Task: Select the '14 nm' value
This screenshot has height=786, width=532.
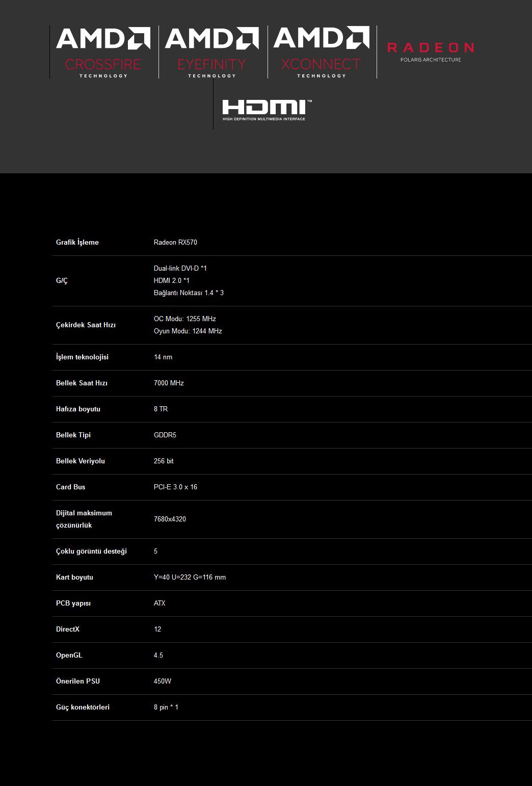Action: tap(163, 357)
